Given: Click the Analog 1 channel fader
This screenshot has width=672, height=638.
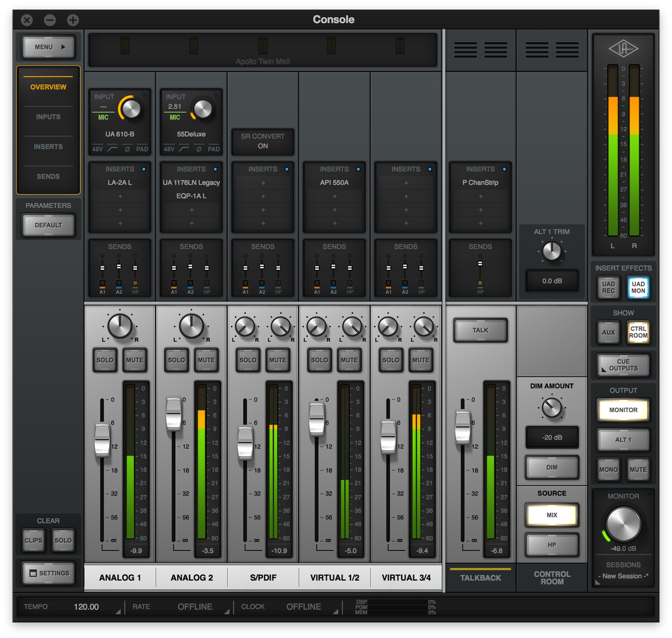Looking at the screenshot, I should pos(102,440).
